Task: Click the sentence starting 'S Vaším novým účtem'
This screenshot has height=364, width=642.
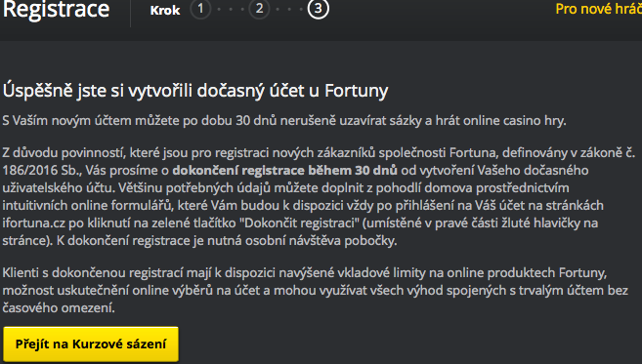Action: pos(284,121)
